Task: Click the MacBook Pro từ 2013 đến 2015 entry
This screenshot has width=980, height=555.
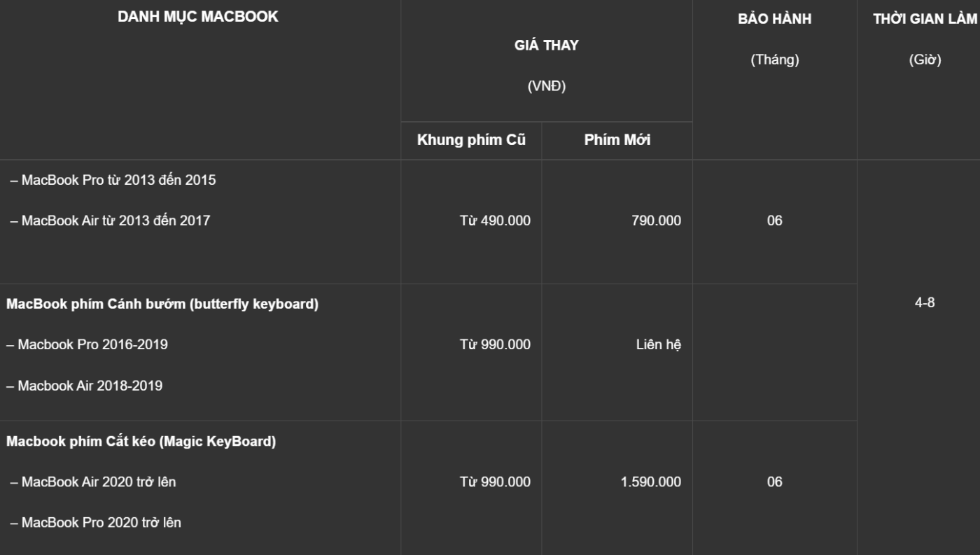Action: [x=113, y=180]
